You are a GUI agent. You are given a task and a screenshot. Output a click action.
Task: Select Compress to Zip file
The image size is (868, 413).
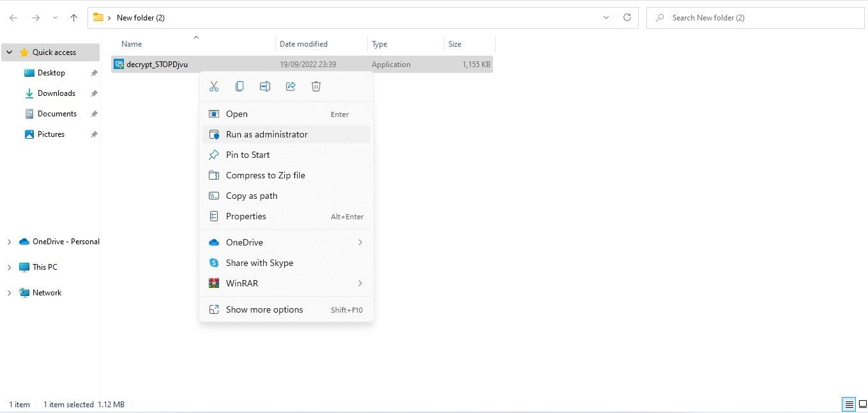pos(265,175)
